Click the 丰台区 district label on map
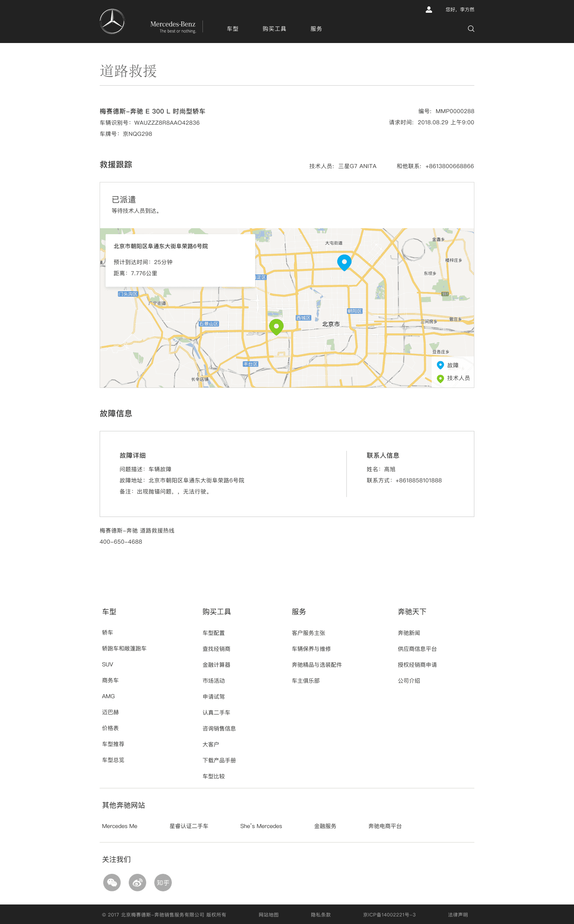The height and width of the screenshot is (924, 574). pyautogui.click(x=251, y=364)
